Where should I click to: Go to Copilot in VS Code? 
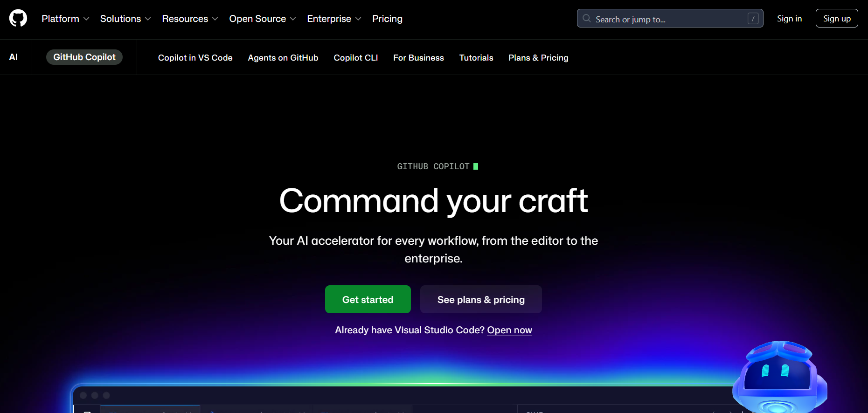(195, 58)
